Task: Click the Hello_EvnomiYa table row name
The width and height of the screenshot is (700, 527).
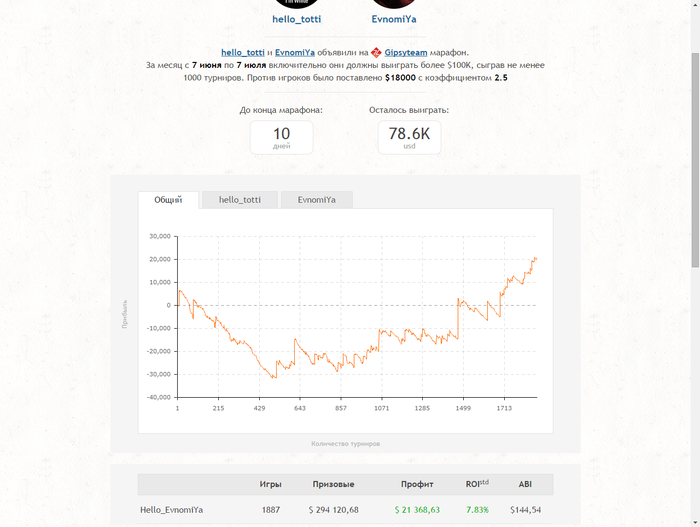Action: tap(171, 510)
